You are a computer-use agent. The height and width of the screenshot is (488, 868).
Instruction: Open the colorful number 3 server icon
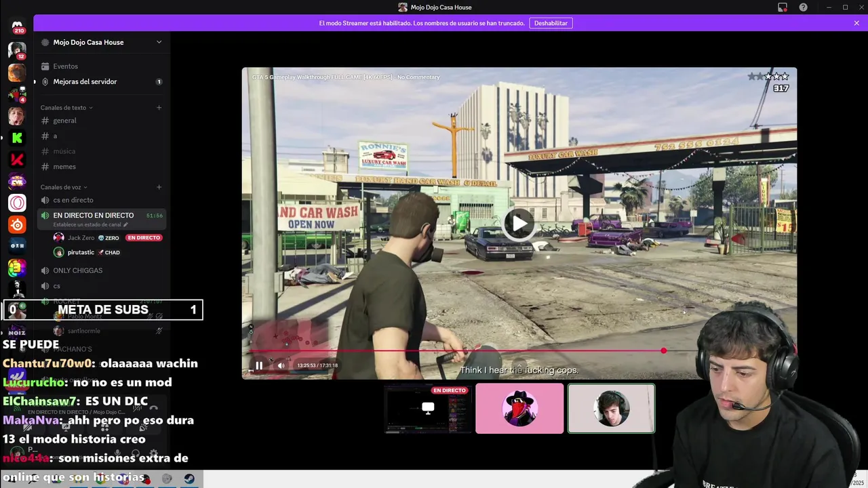pos(17,268)
